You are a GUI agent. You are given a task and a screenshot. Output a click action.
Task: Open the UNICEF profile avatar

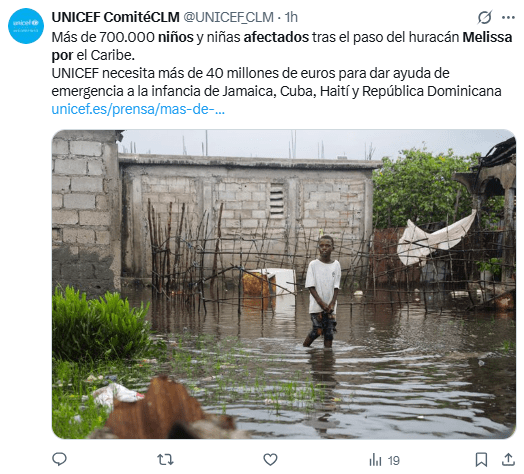click(26, 26)
